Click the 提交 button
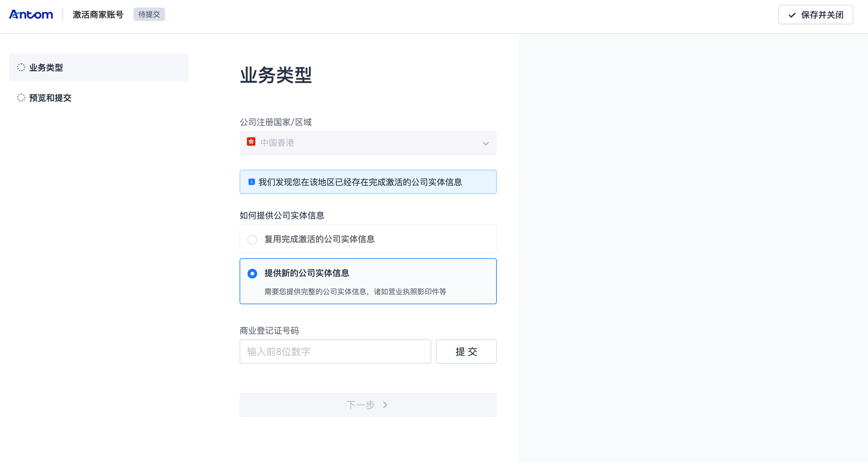This screenshot has width=868, height=463. 466,351
